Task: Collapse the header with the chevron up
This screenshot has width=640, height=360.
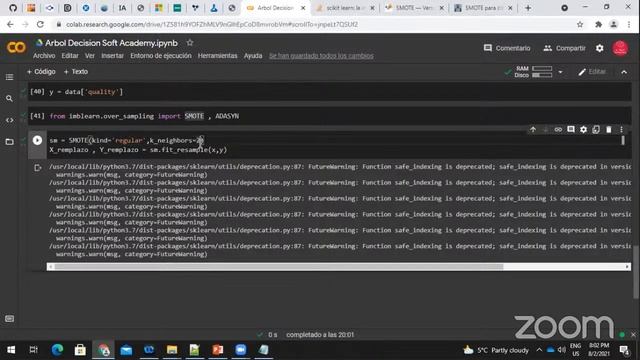Action: click(624, 72)
